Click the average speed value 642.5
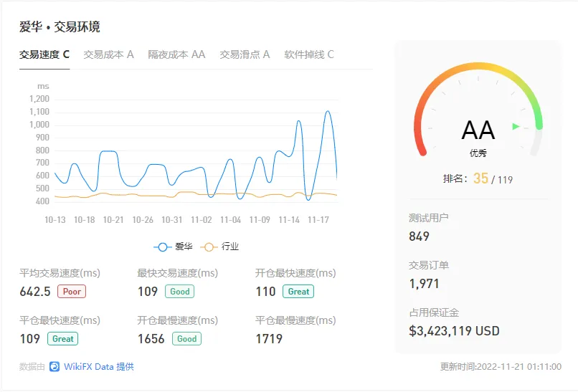Viewport: 578px width, 392px height. 35,292
